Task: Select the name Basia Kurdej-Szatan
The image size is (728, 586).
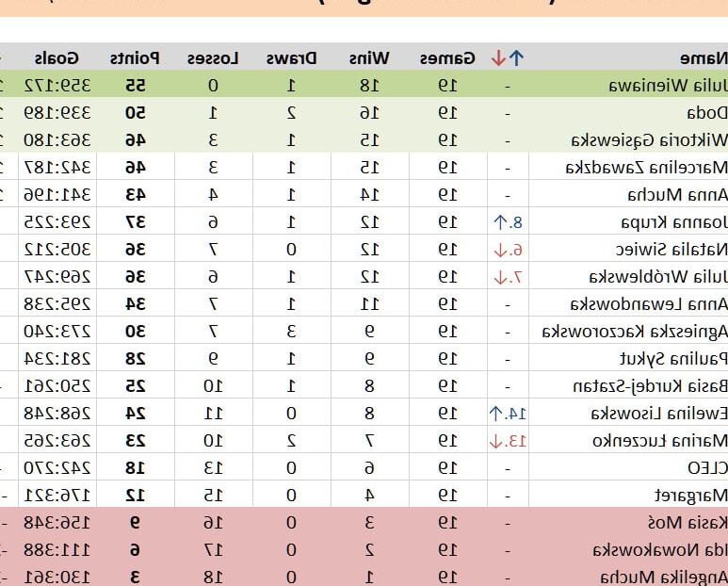Action: [x=651, y=386]
